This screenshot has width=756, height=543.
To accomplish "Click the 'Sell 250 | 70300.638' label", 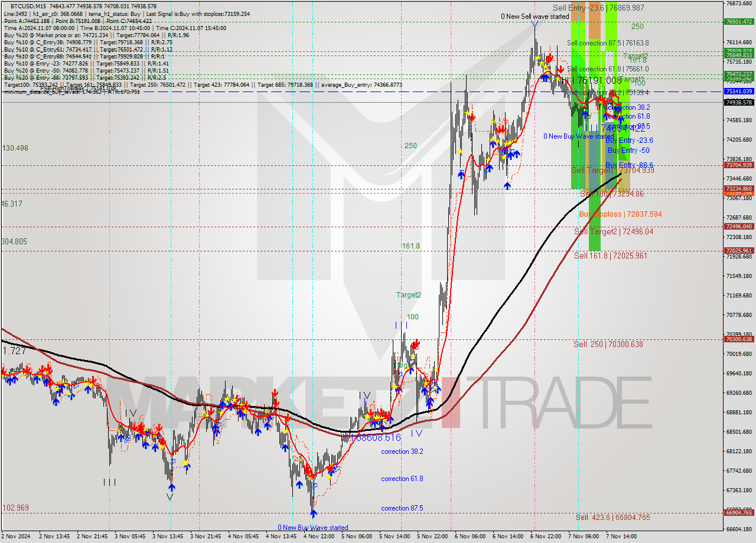I will [608, 344].
